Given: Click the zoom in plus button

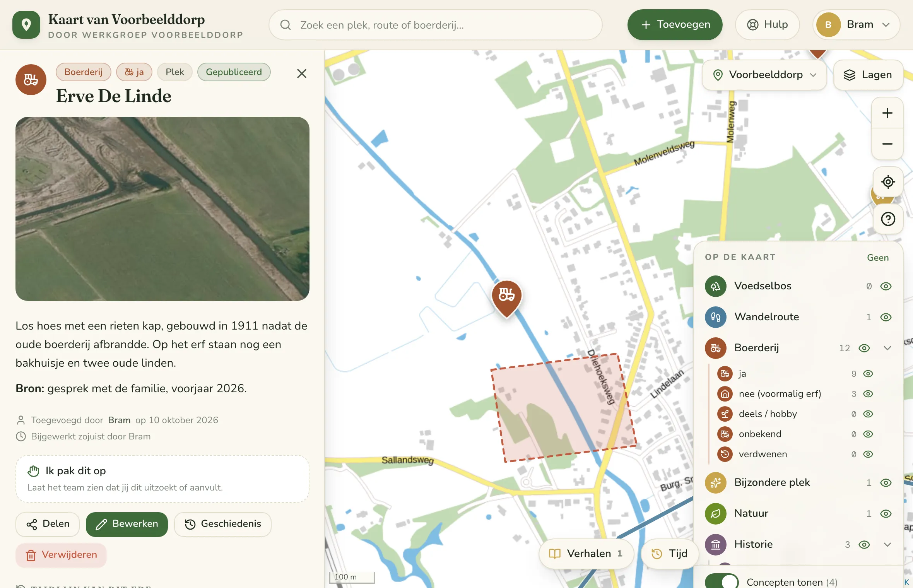Looking at the screenshot, I should 887,113.
